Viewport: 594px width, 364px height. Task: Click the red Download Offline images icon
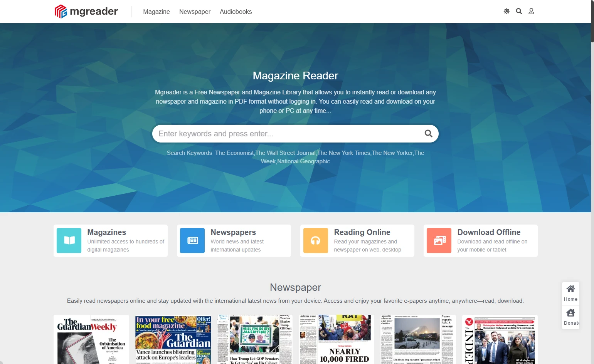coord(439,241)
